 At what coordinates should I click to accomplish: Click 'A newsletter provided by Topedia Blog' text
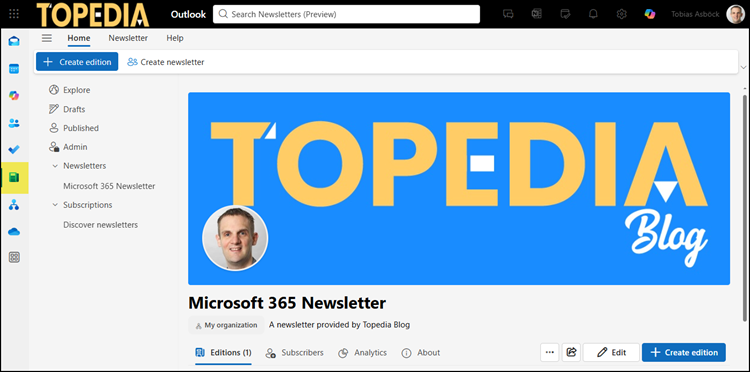tap(339, 325)
